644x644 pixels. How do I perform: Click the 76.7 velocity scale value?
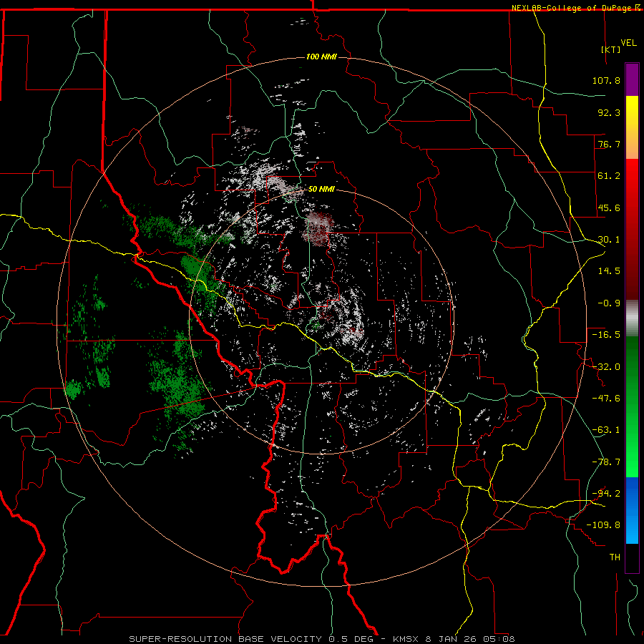[609, 144]
